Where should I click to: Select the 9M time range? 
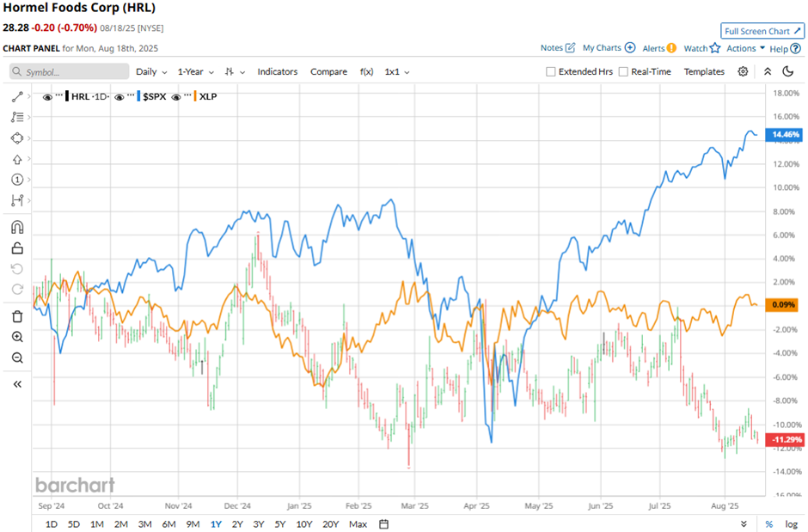[x=193, y=523]
